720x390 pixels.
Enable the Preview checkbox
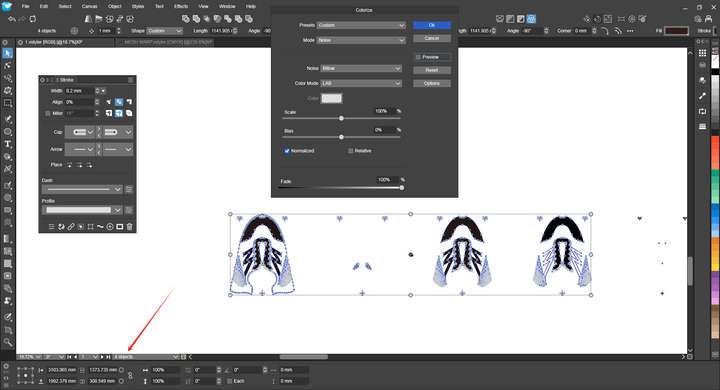click(x=418, y=57)
